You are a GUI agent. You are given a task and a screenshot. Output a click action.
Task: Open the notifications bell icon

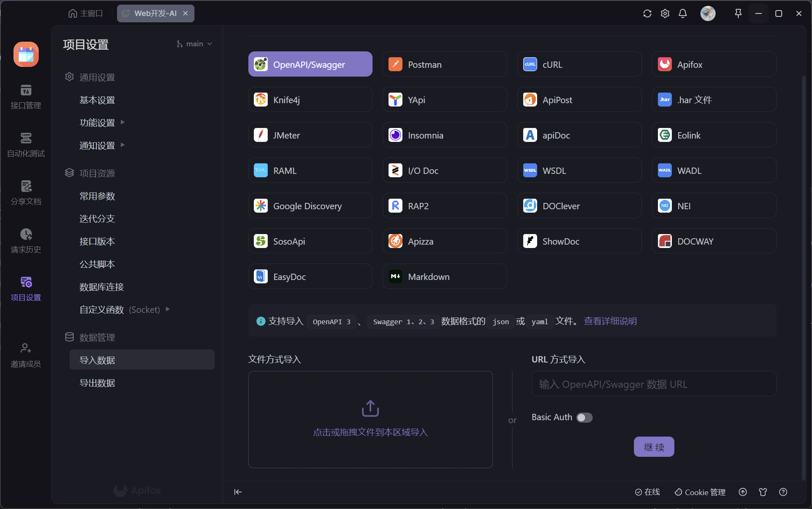(682, 13)
